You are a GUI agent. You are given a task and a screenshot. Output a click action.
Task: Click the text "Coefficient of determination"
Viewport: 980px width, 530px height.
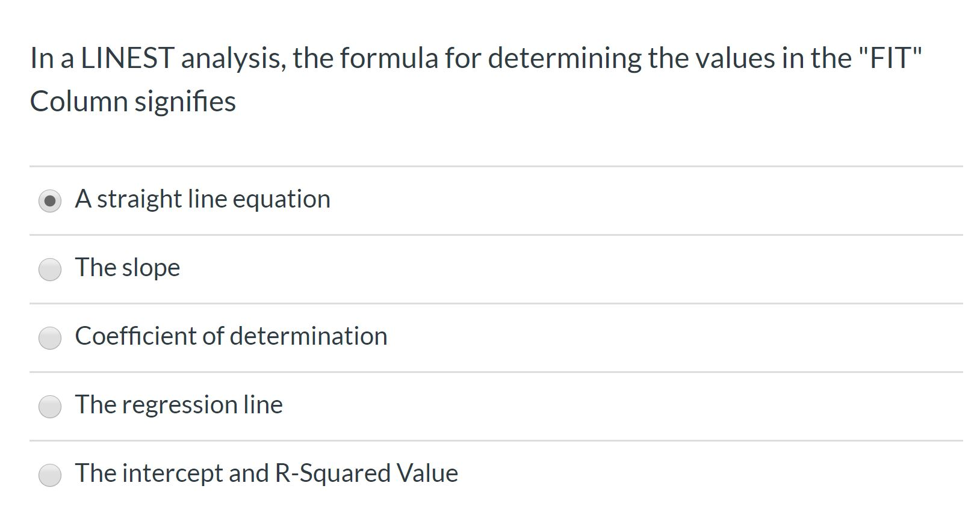tap(231, 337)
